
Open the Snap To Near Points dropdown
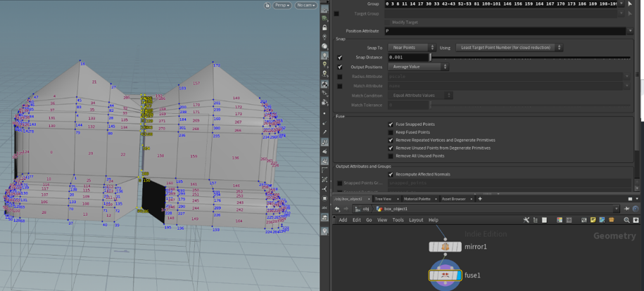coord(412,48)
